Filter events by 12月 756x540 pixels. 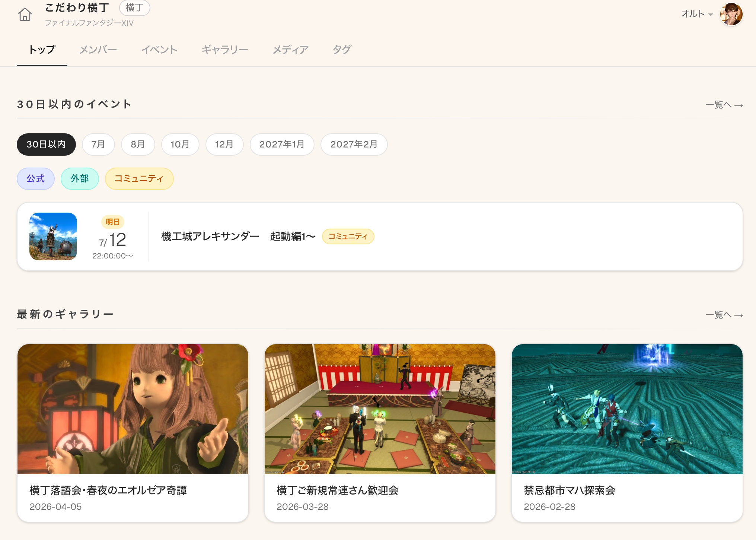point(224,144)
